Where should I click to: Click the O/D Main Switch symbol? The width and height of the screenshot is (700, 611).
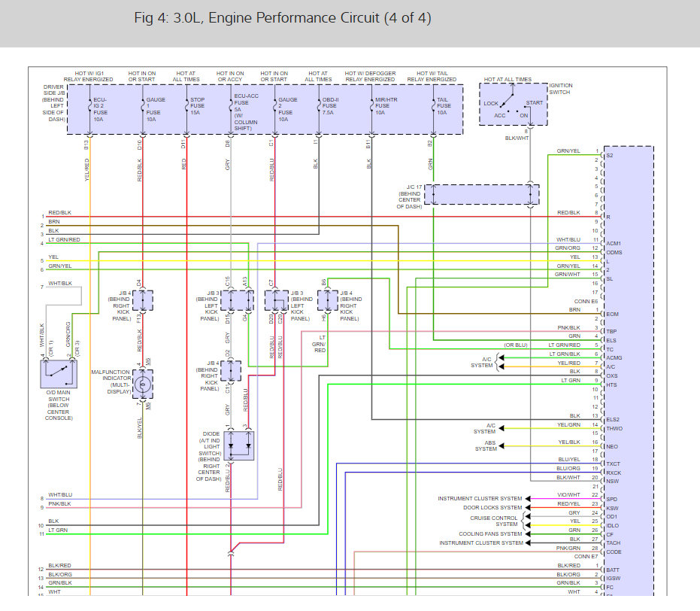click(x=59, y=373)
